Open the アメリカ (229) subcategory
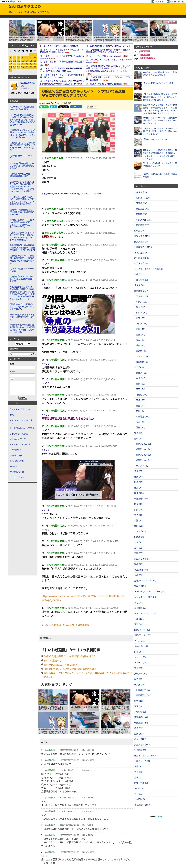Image resolution: width=186 pixels, height=868 pixels. point(143,296)
